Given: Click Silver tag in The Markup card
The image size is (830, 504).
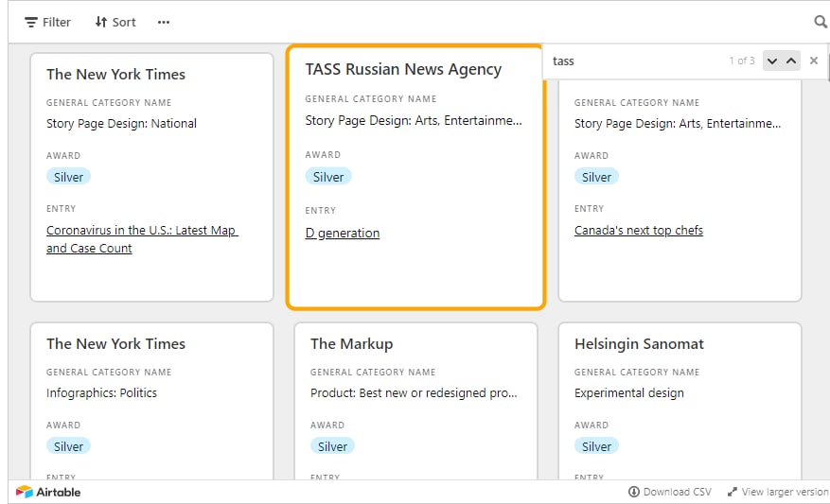Looking at the screenshot, I should [332, 446].
